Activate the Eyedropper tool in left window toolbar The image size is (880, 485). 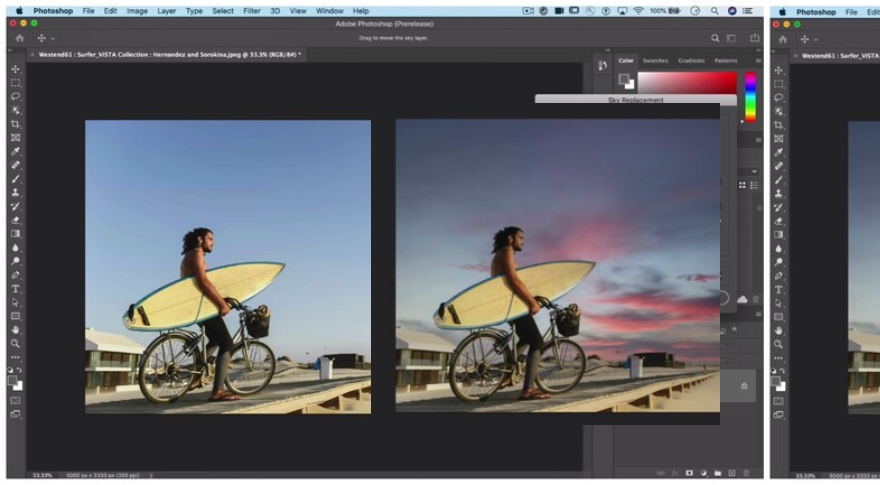tap(15, 151)
